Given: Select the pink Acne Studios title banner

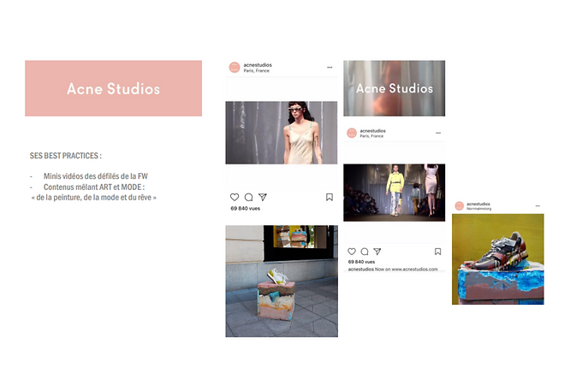Looking at the screenshot, I should coord(113,88).
